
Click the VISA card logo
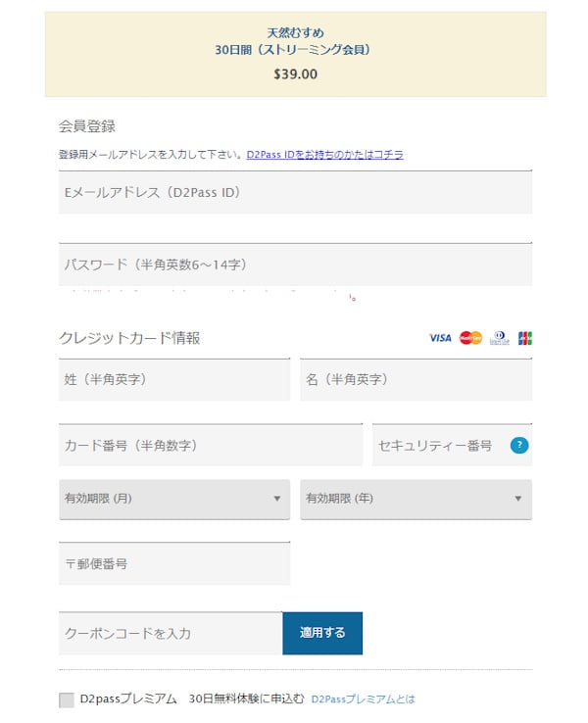pyautogui.click(x=440, y=338)
